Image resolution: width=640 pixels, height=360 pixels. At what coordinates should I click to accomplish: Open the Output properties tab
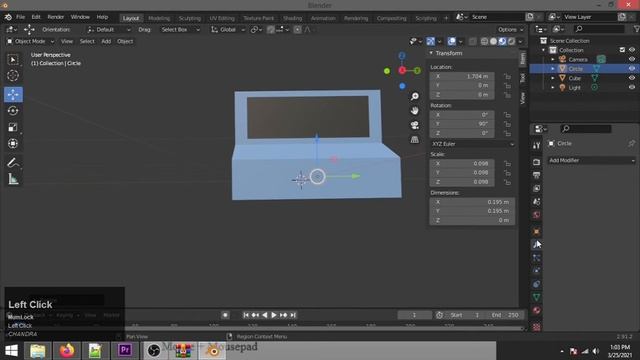tap(536, 175)
